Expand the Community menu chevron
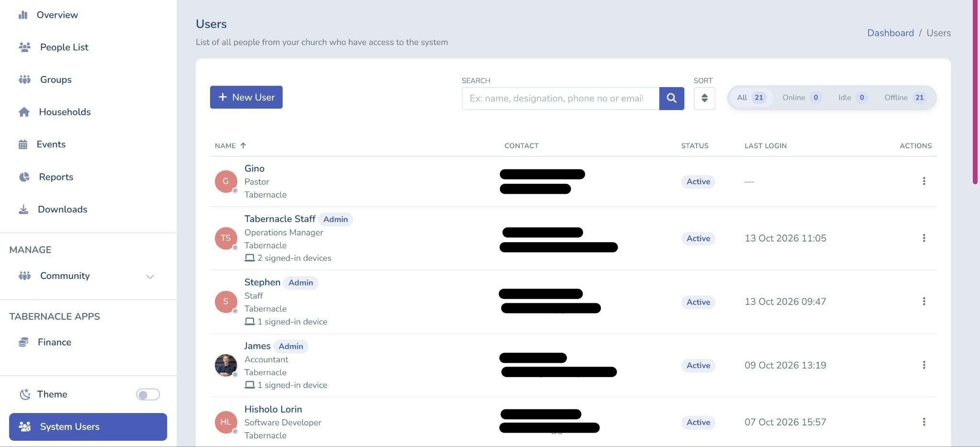 pyautogui.click(x=150, y=277)
